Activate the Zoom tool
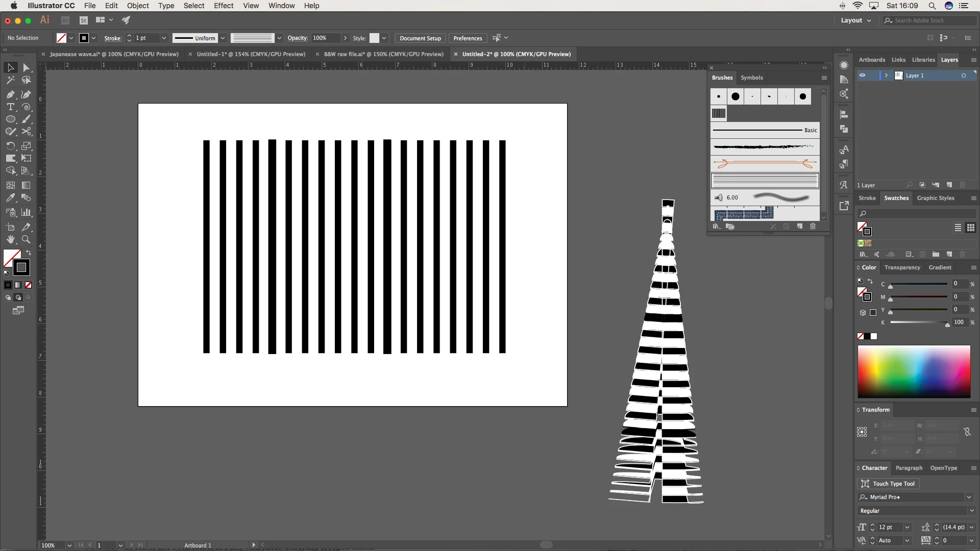The width and height of the screenshot is (980, 551). (26, 239)
